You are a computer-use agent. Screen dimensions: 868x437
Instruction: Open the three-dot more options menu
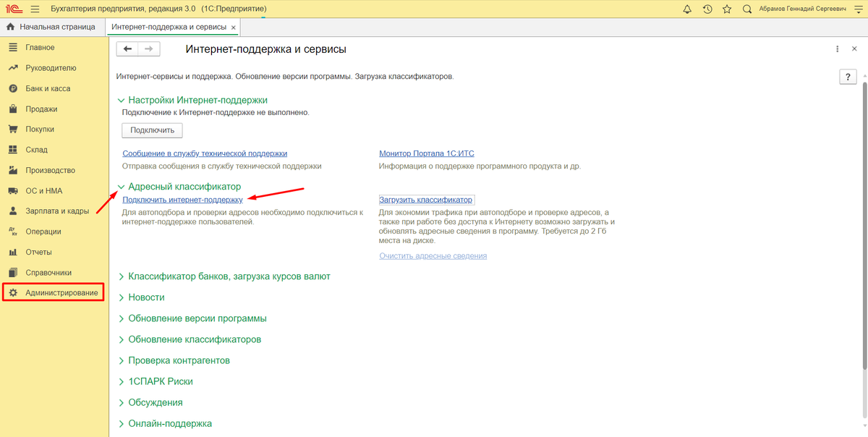836,49
